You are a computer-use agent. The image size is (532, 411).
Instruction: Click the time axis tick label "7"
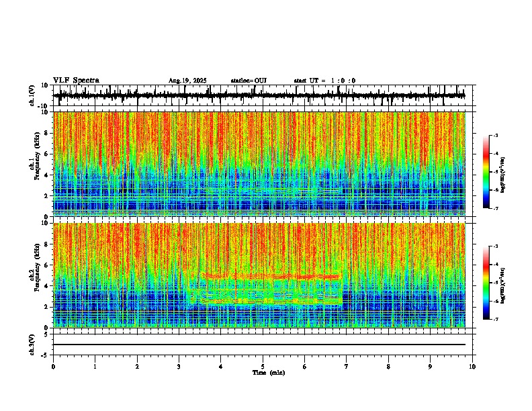click(x=347, y=367)
